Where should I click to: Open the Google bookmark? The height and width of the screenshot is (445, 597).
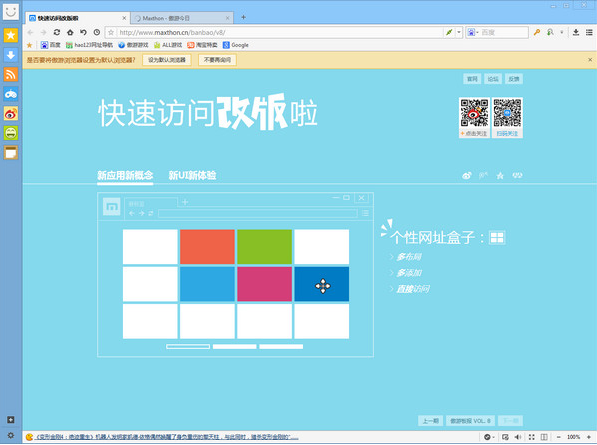[x=236, y=45]
